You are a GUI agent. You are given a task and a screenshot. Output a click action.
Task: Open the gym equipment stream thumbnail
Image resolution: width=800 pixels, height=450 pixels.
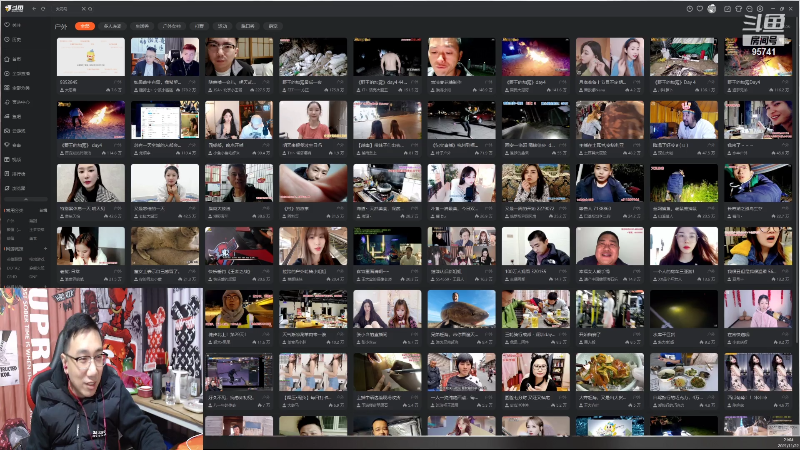point(610,309)
